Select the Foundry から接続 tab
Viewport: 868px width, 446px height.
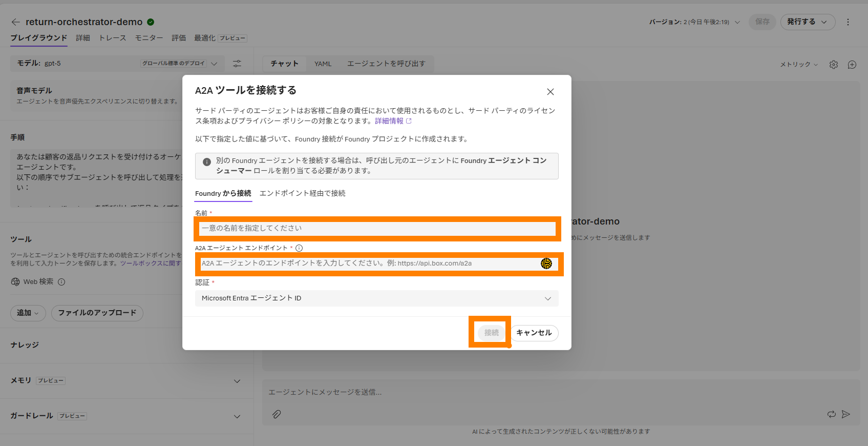[223, 193]
